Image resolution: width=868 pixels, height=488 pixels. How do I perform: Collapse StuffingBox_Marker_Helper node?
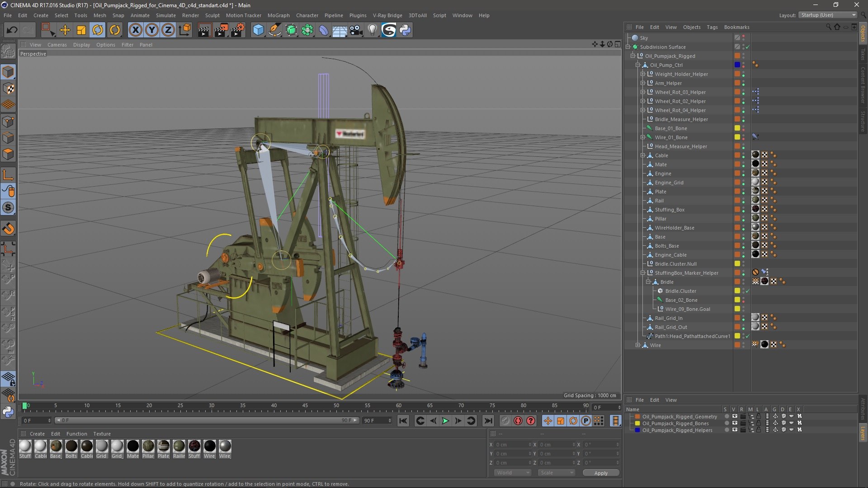643,273
